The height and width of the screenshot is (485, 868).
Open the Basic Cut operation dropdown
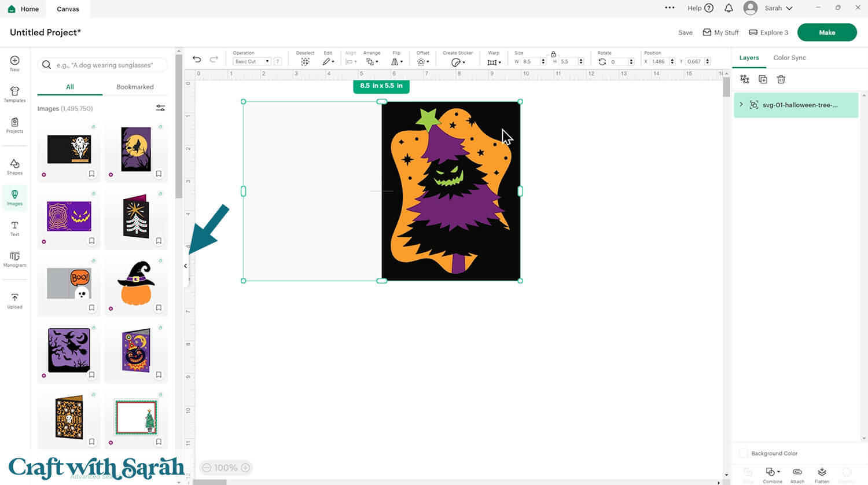tap(252, 61)
